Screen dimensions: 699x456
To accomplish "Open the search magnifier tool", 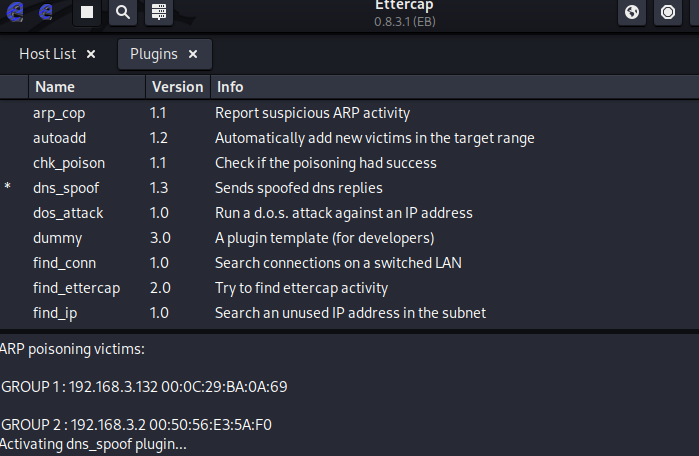I will click(122, 12).
